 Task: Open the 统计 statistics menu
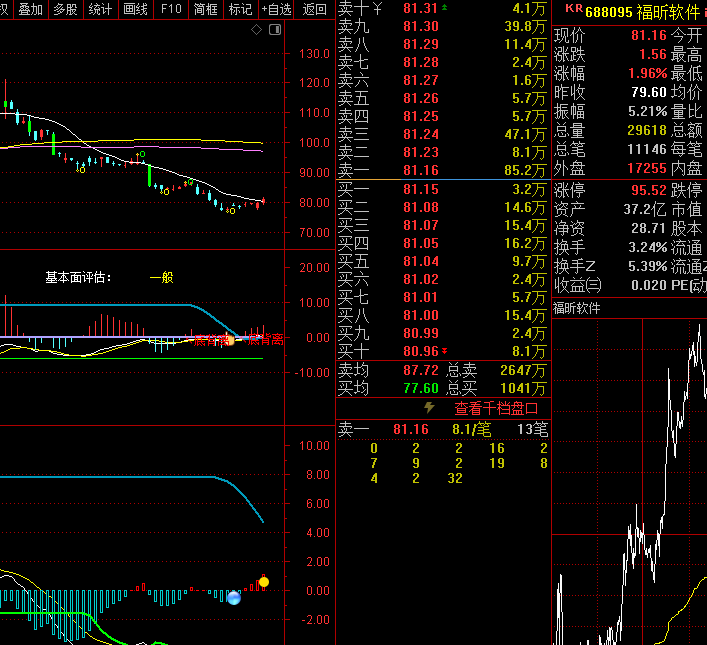100,9
